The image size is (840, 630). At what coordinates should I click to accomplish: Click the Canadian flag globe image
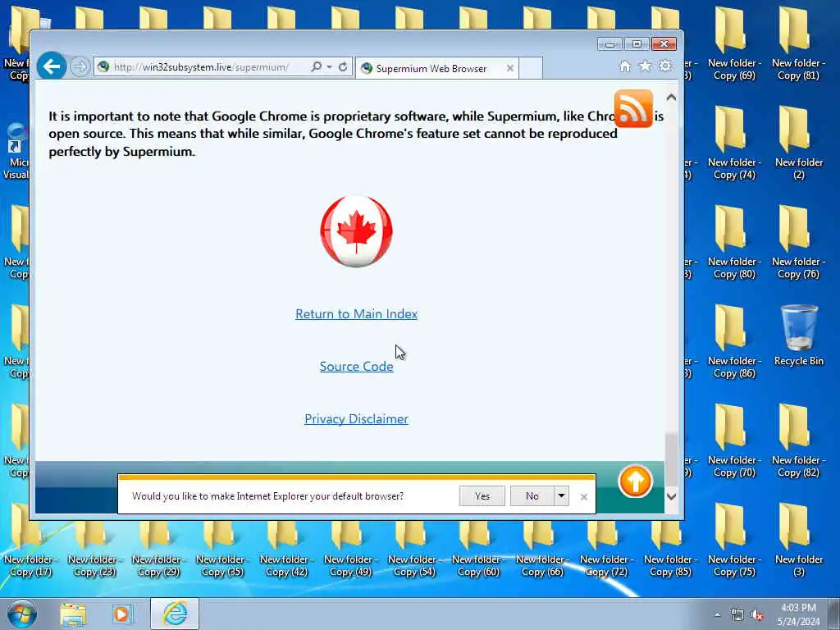pyautogui.click(x=356, y=231)
